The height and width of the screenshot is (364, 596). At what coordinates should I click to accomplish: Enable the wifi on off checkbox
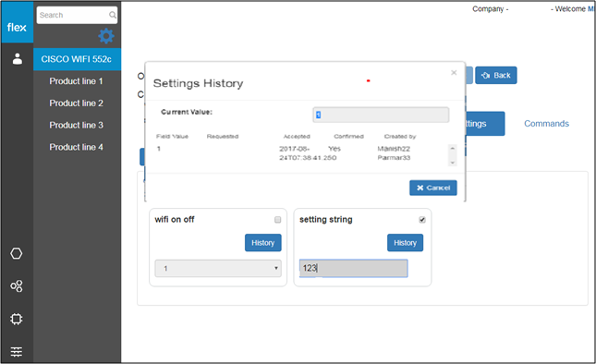coord(278,220)
